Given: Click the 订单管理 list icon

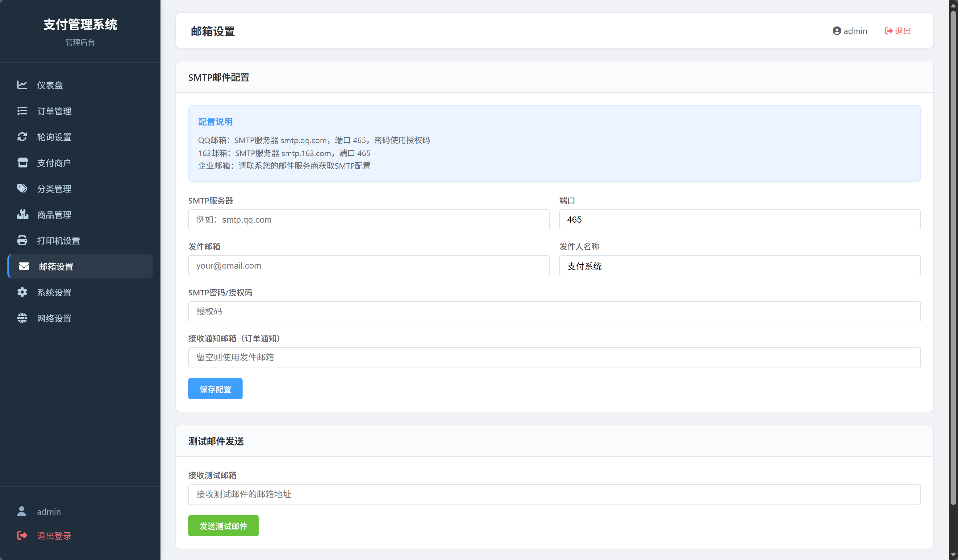Looking at the screenshot, I should pos(22,111).
